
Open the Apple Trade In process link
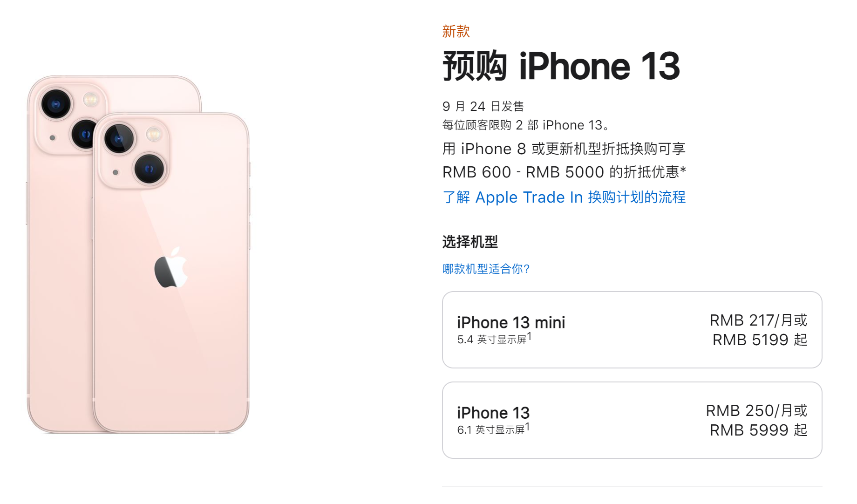coord(564,197)
